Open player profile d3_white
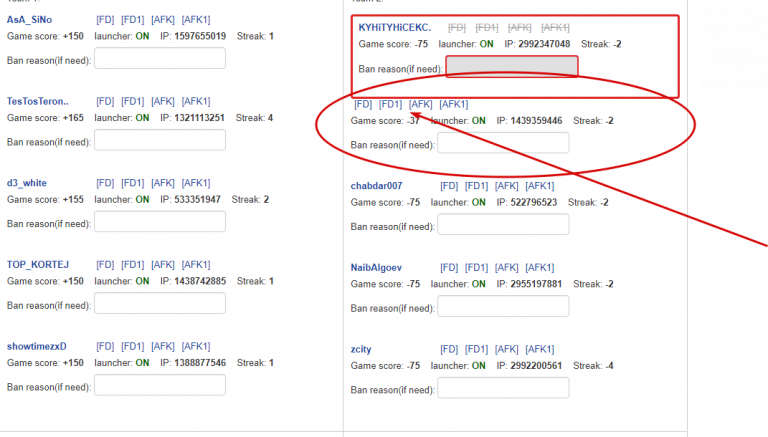This screenshot has height=437, width=768. [x=27, y=183]
